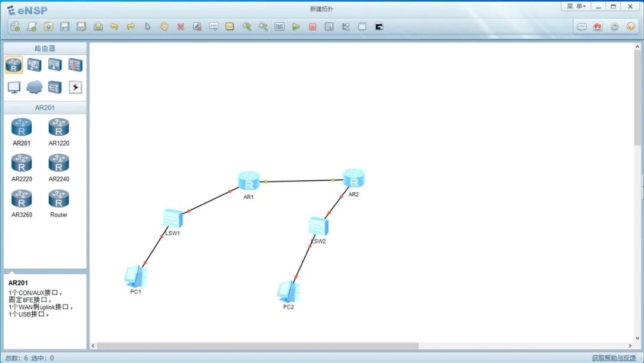This screenshot has height=363, width=644.
Task: Select PC1 on the canvas
Action: [x=135, y=276]
